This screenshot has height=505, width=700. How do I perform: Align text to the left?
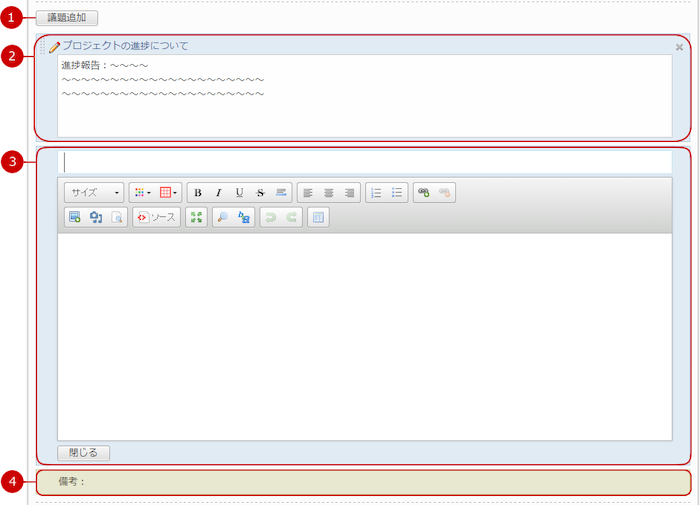click(308, 192)
